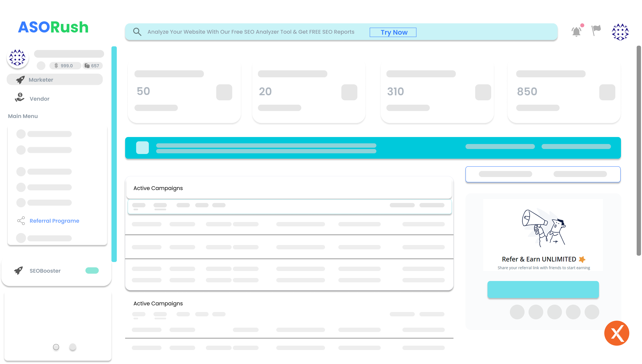Viewport: 642px width, 364px height.
Task: Click the icon square on the 310 card
Action: coord(483,92)
